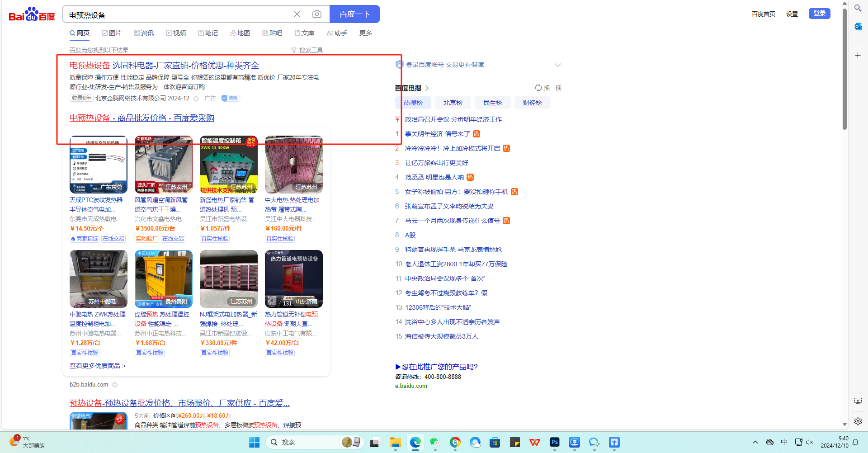Open the 设置 link in the page header
868x453 pixels.
(792, 14)
